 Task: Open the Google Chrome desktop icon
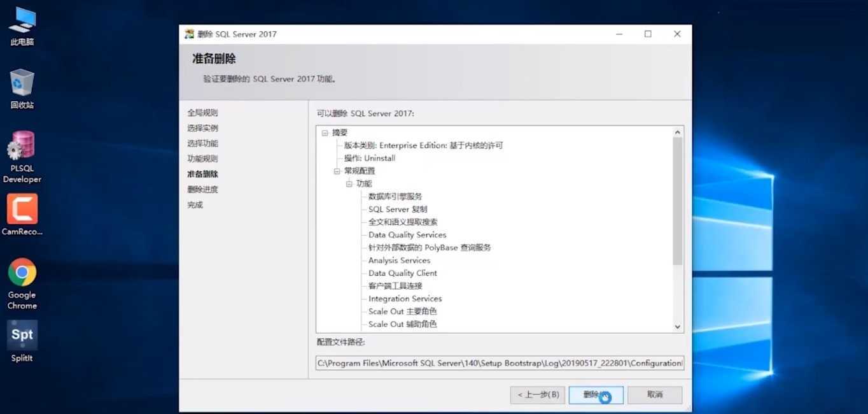(x=22, y=284)
